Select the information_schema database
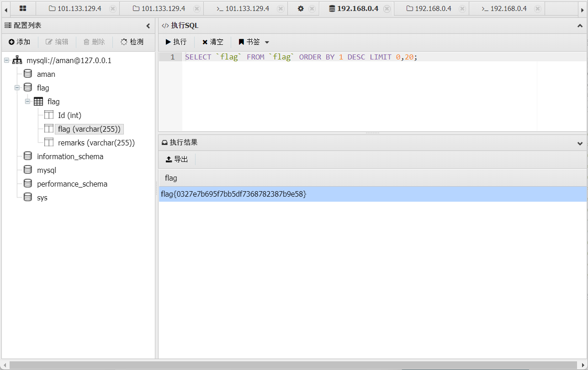The height and width of the screenshot is (370, 588). (70, 156)
